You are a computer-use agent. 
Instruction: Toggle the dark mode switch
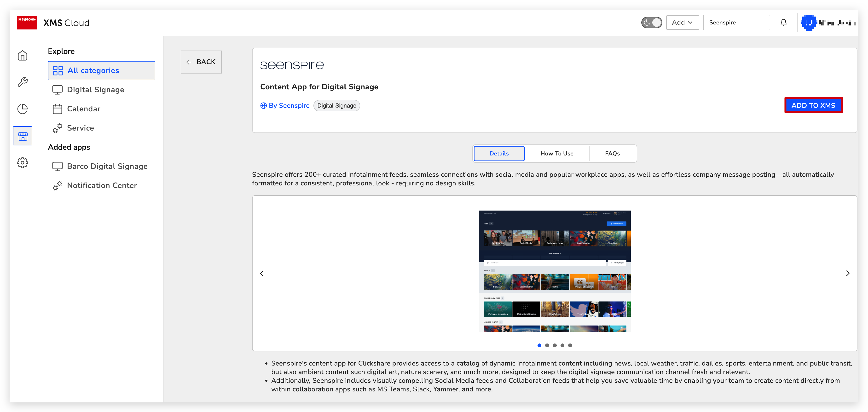tap(651, 23)
